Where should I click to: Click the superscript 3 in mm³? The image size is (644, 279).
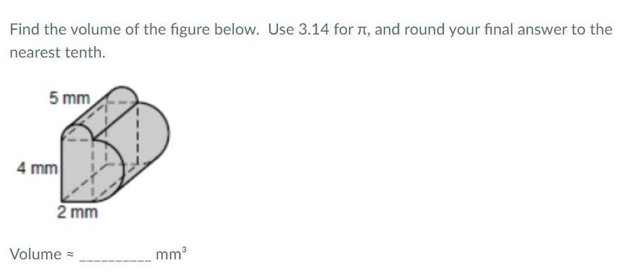pyautogui.click(x=184, y=250)
